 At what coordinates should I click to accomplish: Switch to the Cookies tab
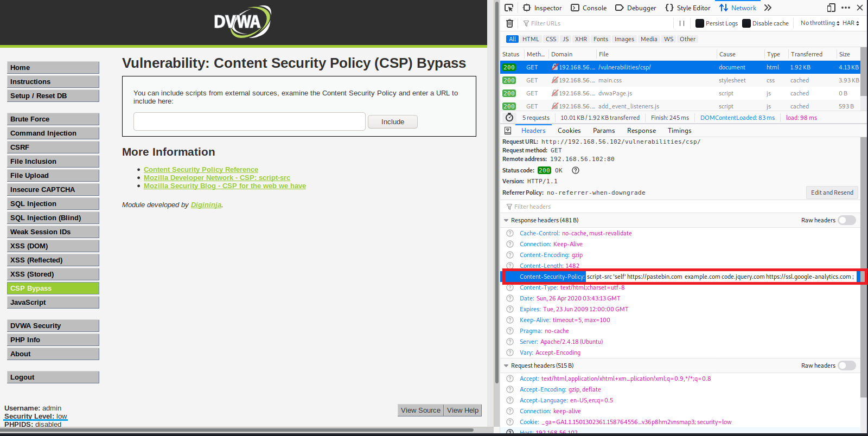coord(569,131)
